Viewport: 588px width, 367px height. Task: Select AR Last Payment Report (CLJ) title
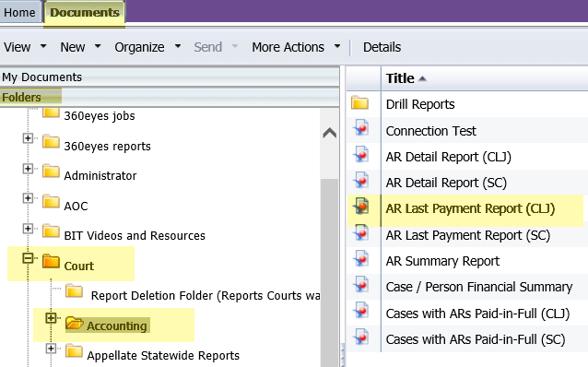(x=470, y=208)
